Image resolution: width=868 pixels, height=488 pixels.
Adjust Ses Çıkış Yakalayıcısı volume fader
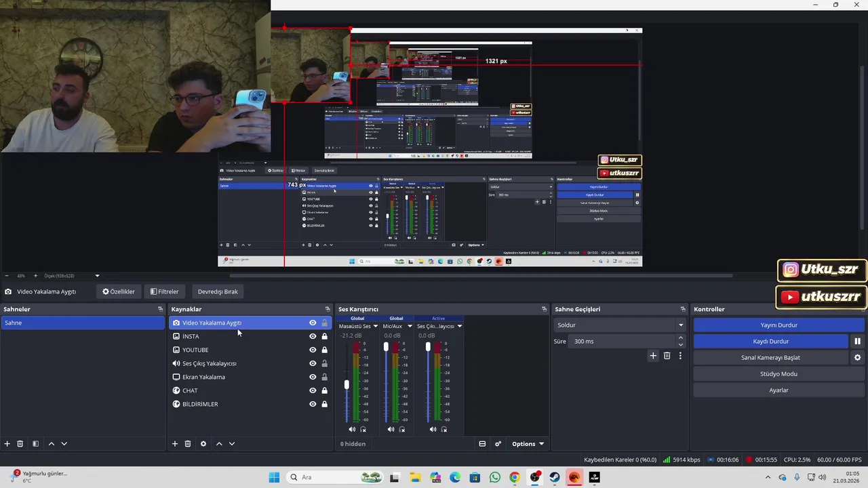tap(428, 347)
